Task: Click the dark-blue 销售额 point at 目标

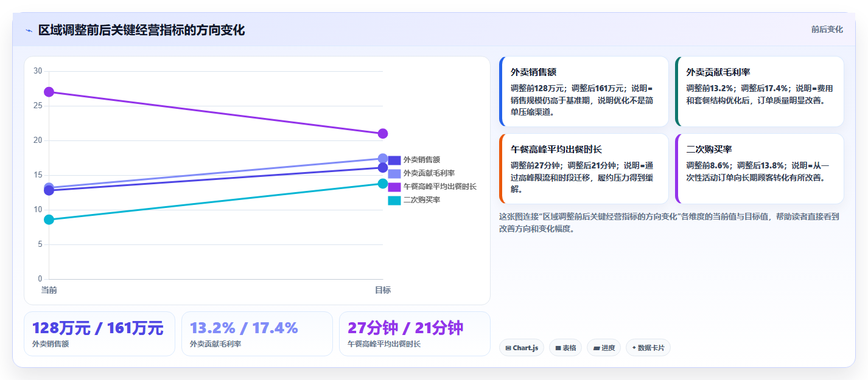Action: [x=383, y=168]
